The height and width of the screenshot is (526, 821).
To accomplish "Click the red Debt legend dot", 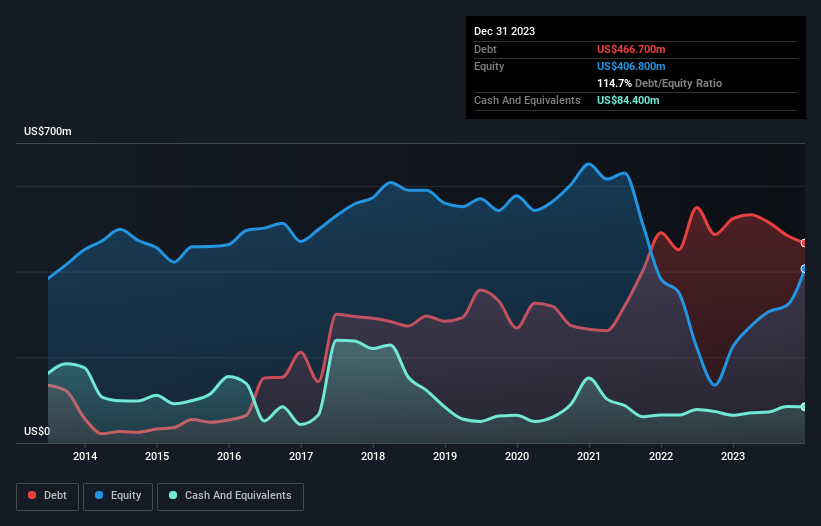I will [x=32, y=495].
